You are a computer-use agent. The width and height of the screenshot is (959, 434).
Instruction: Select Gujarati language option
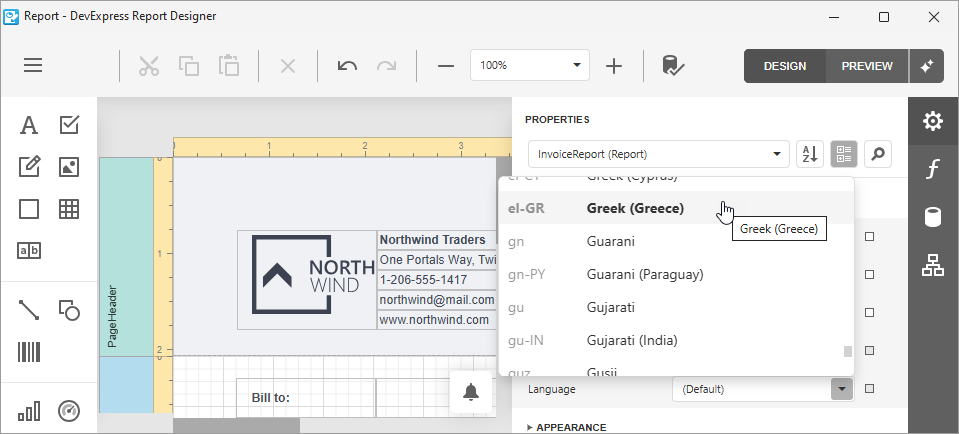[x=676, y=307]
